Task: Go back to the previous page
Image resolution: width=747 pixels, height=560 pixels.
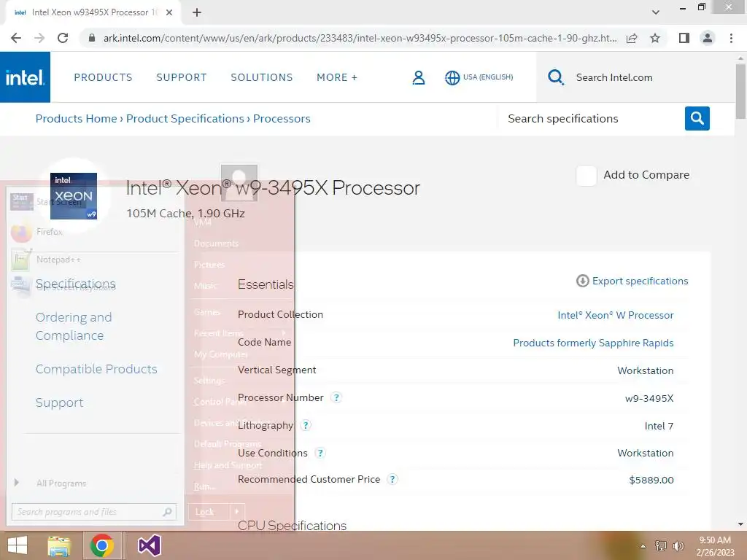Action: coord(16,38)
